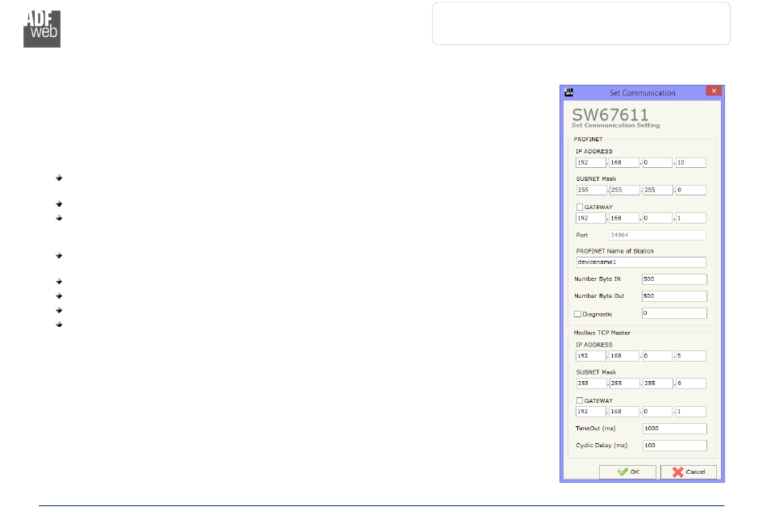Click PROFINET SUBNET Mask third octet field

[657, 190]
